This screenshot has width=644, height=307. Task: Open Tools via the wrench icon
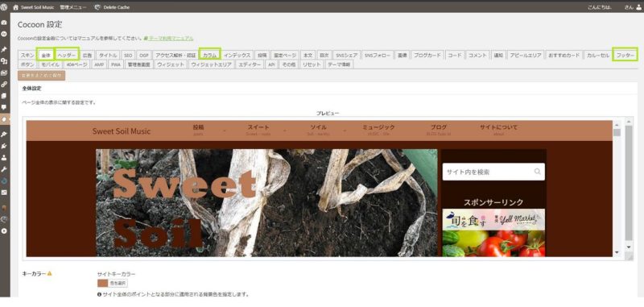4,169
